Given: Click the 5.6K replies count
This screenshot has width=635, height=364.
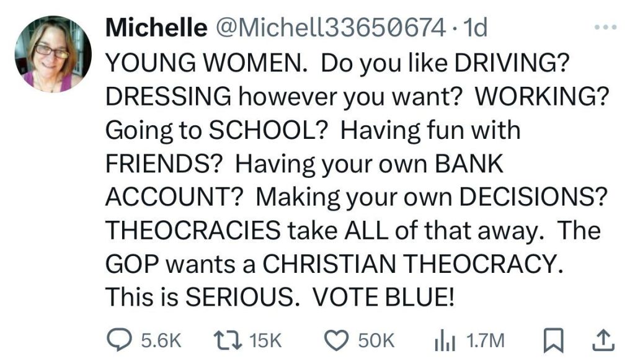Looking at the screenshot, I should [160, 340].
